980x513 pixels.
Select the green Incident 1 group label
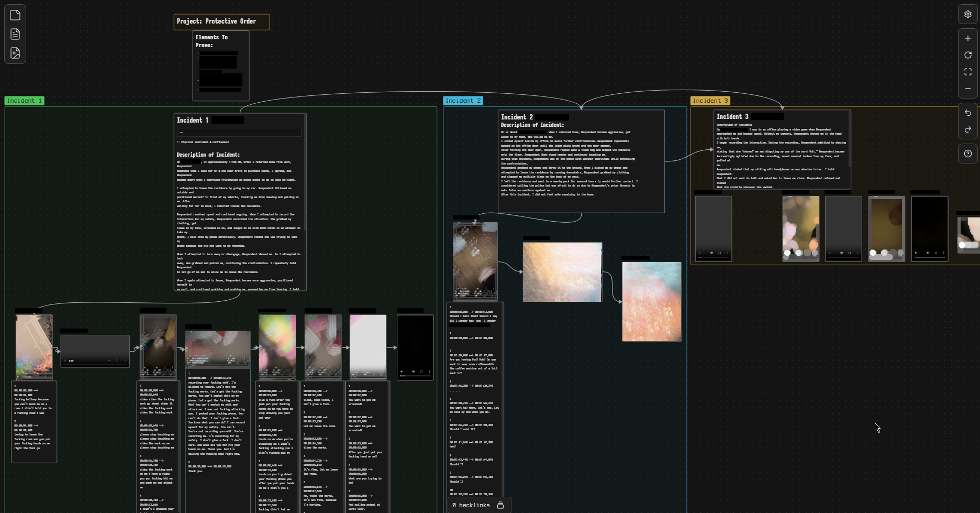coord(24,101)
